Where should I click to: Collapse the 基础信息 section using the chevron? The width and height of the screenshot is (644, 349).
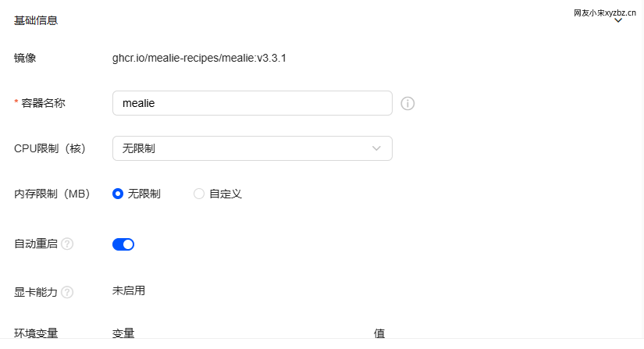tap(618, 21)
